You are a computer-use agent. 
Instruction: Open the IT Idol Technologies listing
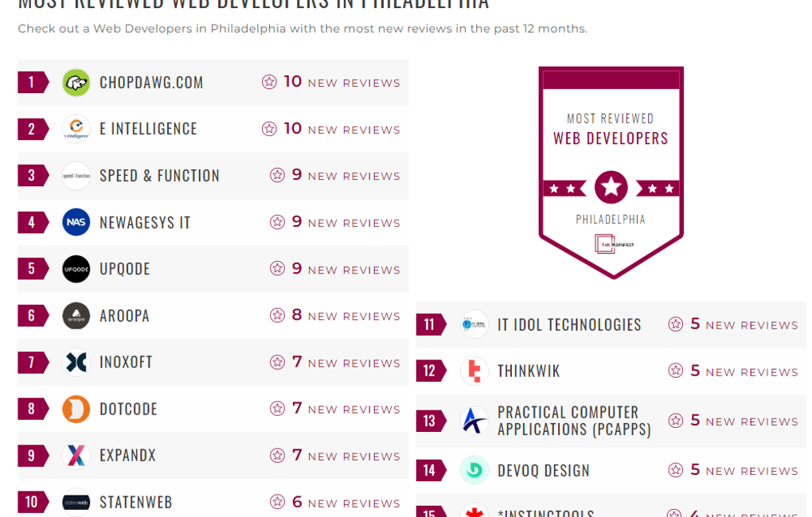(x=569, y=325)
